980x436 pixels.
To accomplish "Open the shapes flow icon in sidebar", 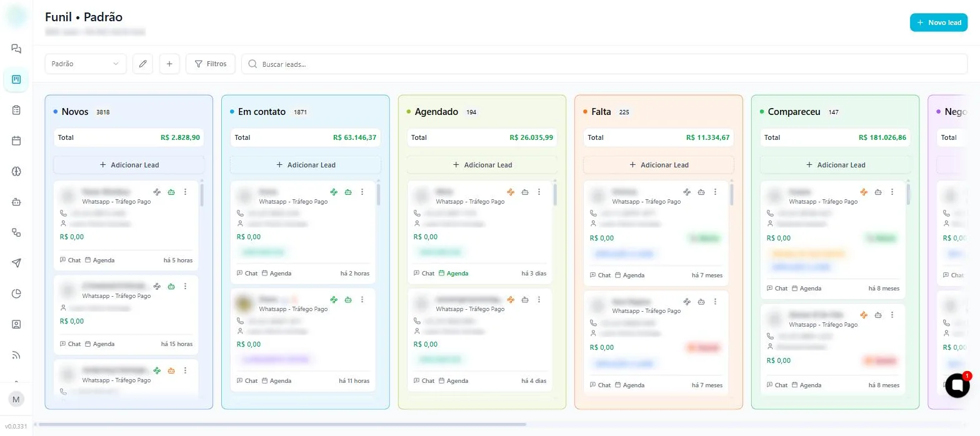I will coord(16,232).
